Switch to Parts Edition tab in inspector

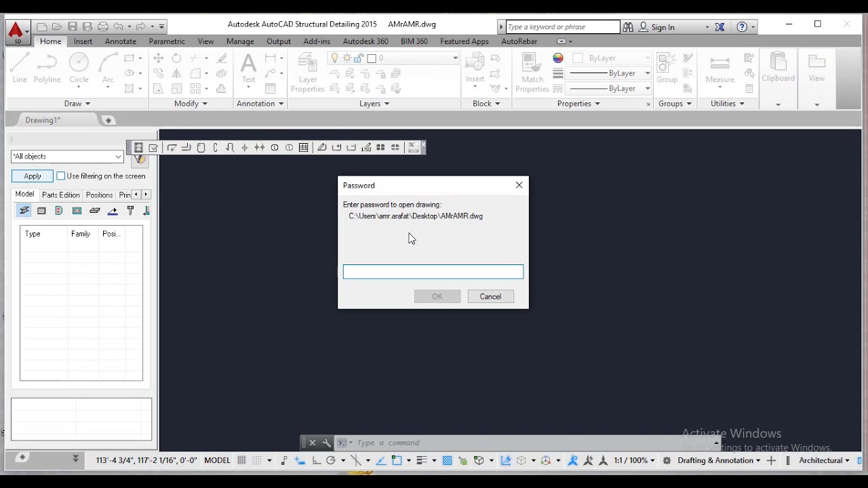point(60,195)
